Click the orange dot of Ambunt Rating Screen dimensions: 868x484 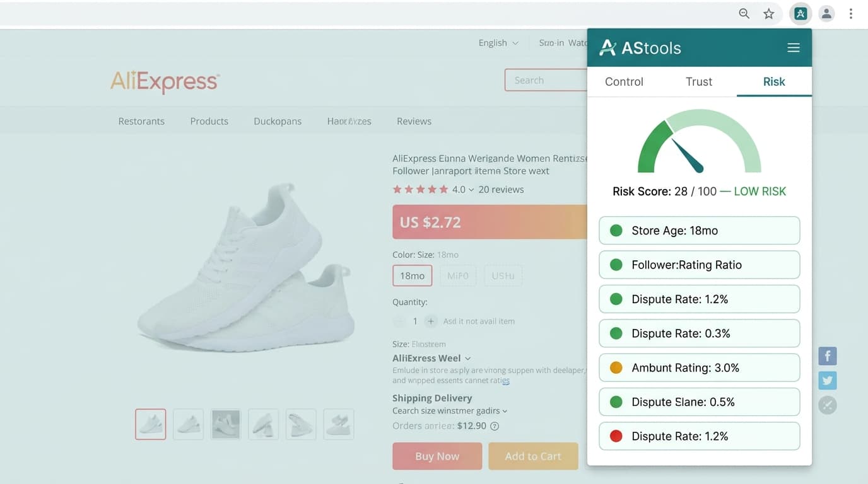click(616, 368)
